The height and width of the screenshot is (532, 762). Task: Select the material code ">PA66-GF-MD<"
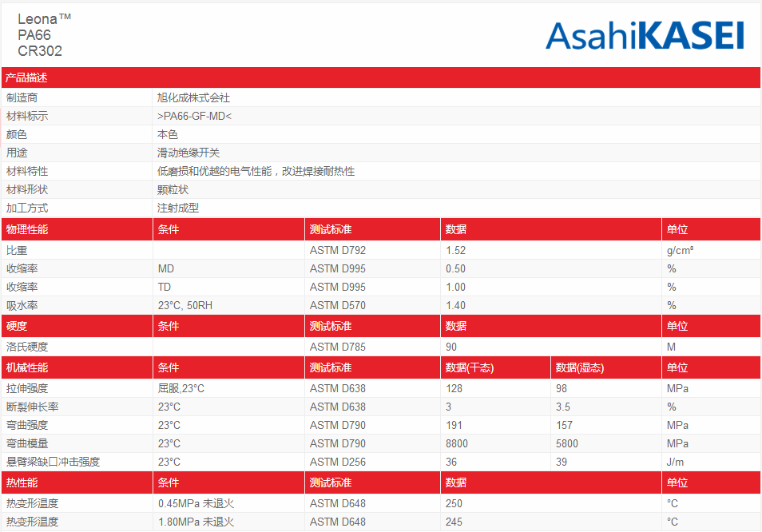194,116
